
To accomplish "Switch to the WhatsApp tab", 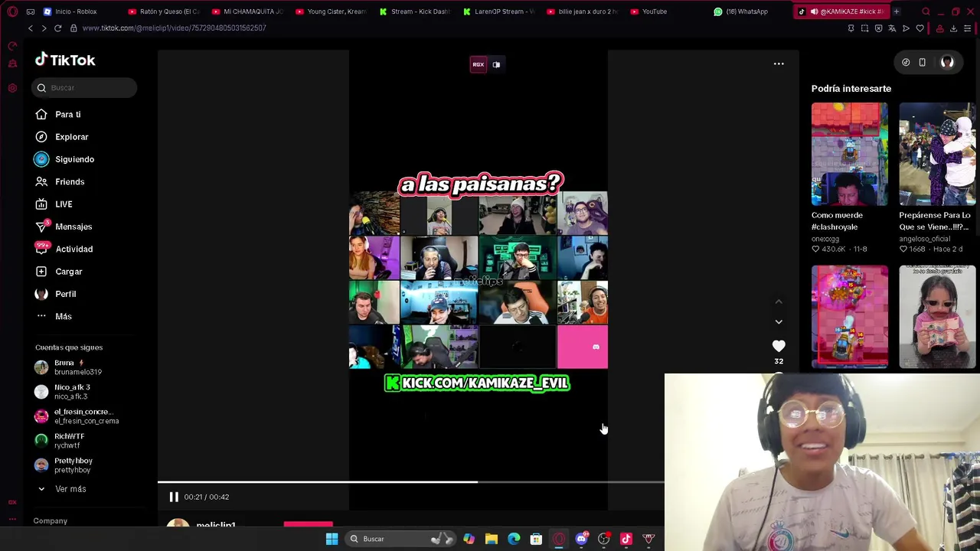I will 740,11.
